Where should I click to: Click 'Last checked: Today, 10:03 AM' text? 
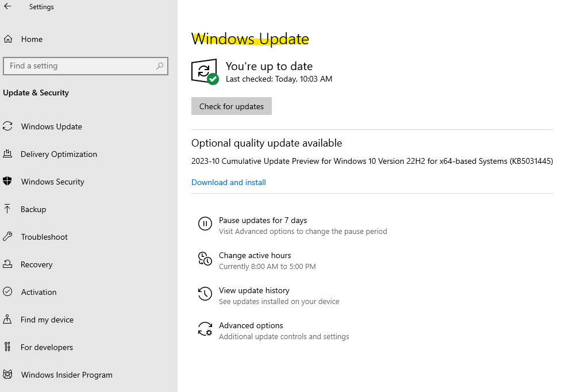[x=279, y=79]
